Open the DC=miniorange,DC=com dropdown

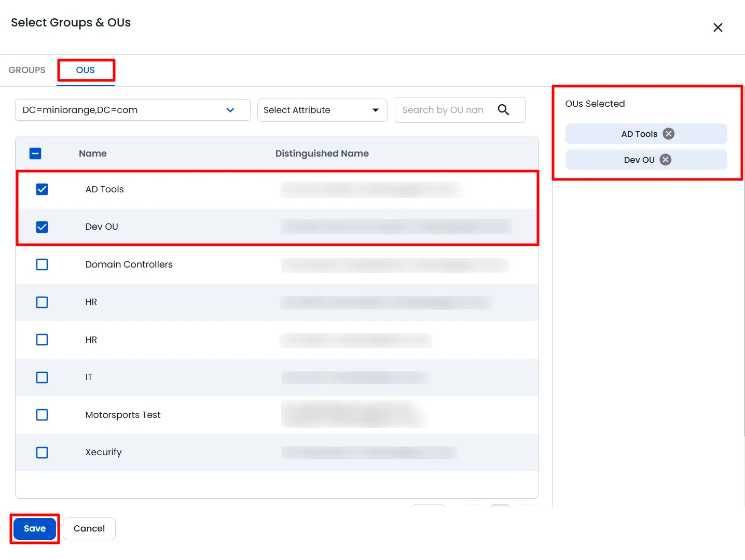click(133, 110)
